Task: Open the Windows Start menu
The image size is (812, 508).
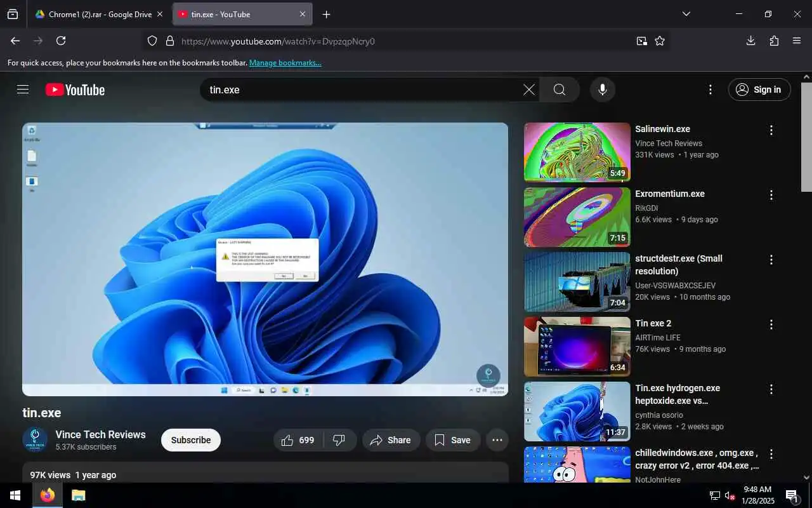Action: tap(15, 495)
